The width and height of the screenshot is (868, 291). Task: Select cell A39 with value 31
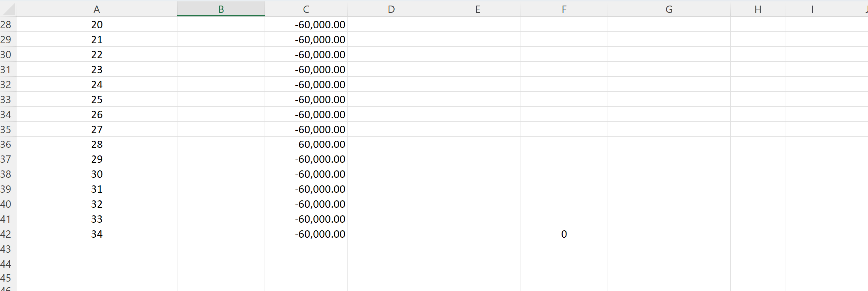(97, 189)
